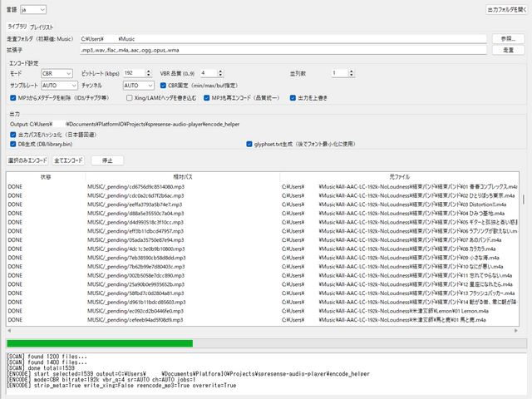Open the 言語 language dropdown
This screenshot has height=399, width=532.
35,9
